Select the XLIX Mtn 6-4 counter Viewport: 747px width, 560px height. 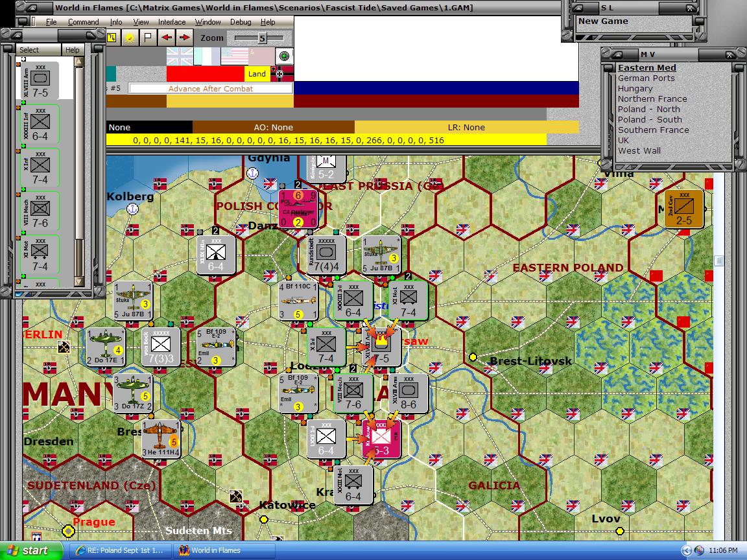(216, 255)
